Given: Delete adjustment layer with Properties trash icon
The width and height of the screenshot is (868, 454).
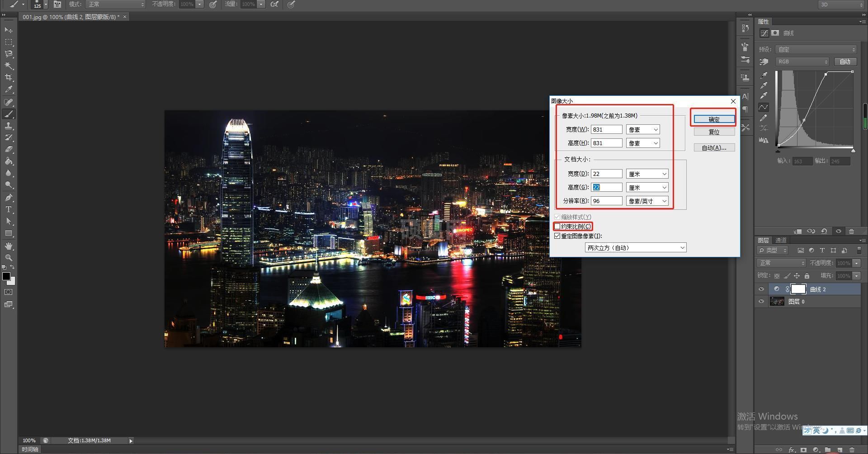Looking at the screenshot, I should pyautogui.click(x=852, y=232).
